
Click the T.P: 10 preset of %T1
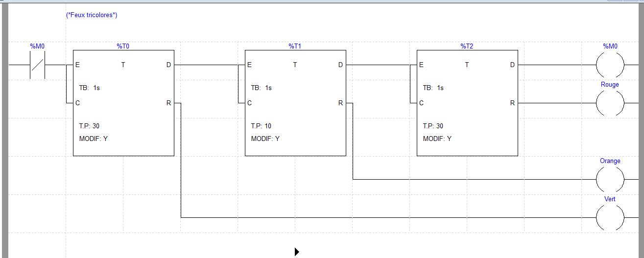(x=261, y=126)
